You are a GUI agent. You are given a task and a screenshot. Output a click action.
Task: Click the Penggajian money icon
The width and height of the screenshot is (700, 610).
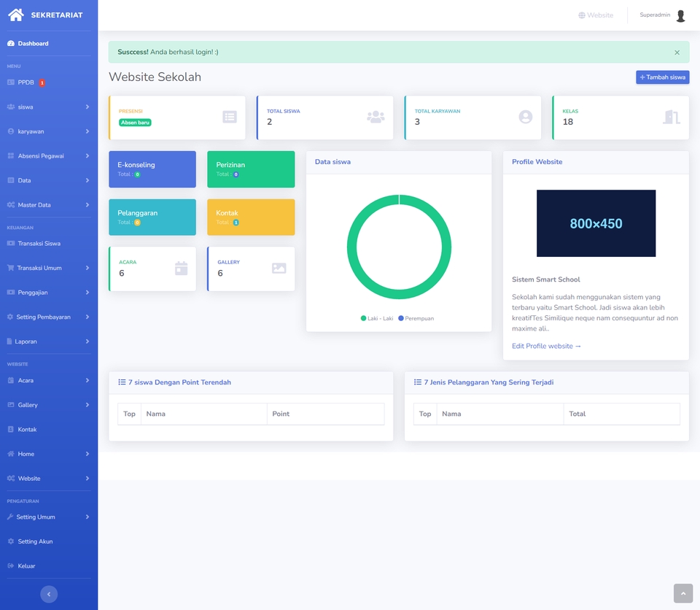coord(11,293)
